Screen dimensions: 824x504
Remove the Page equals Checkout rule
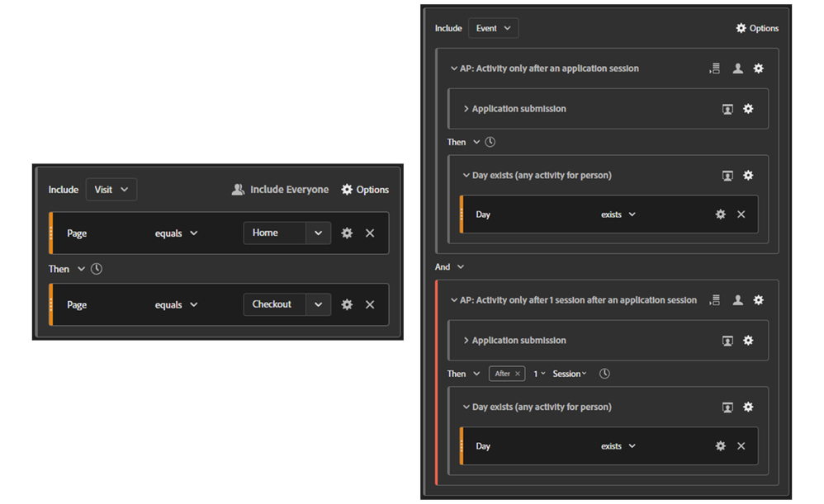pos(370,304)
